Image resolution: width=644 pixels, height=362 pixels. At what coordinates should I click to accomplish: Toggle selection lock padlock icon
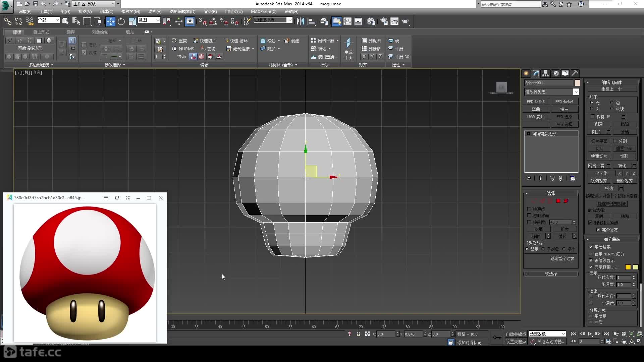tap(358, 334)
